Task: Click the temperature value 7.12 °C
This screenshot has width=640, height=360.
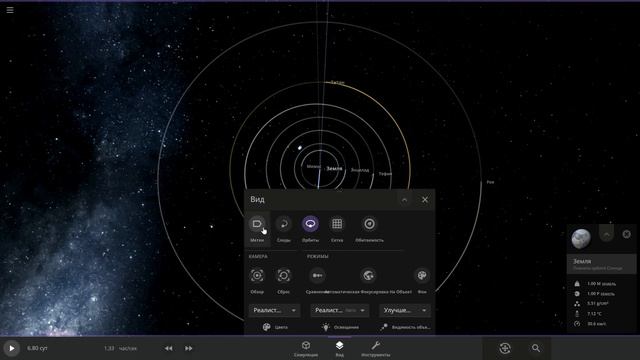Action: pyautogui.click(x=594, y=314)
